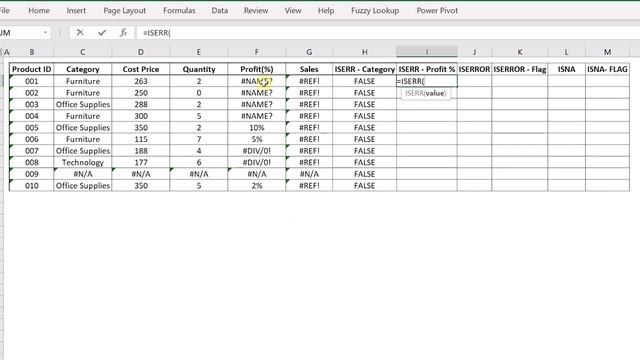
Task: Select Product ID cell 010
Action: point(31,185)
